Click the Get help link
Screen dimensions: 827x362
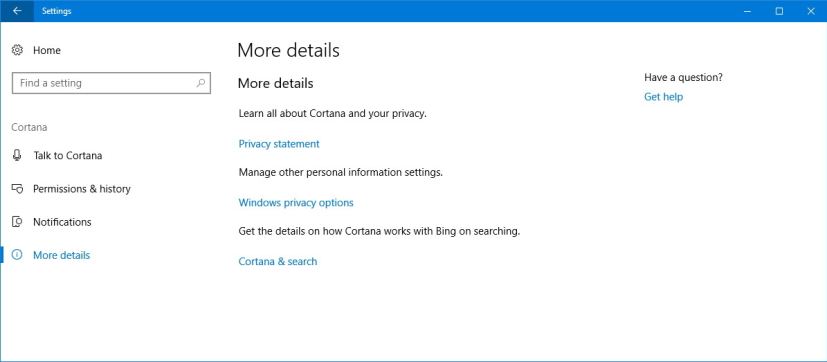pyautogui.click(x=663, y=97)
